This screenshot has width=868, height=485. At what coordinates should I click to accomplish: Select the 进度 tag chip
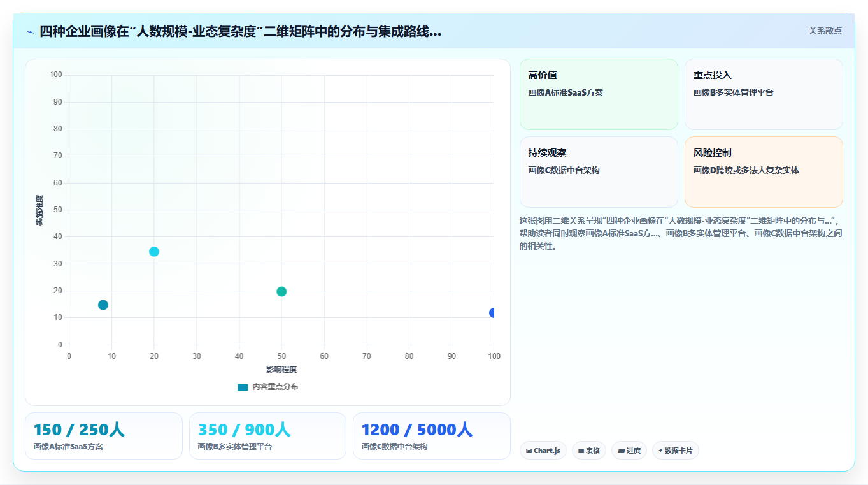pos(629,451)
